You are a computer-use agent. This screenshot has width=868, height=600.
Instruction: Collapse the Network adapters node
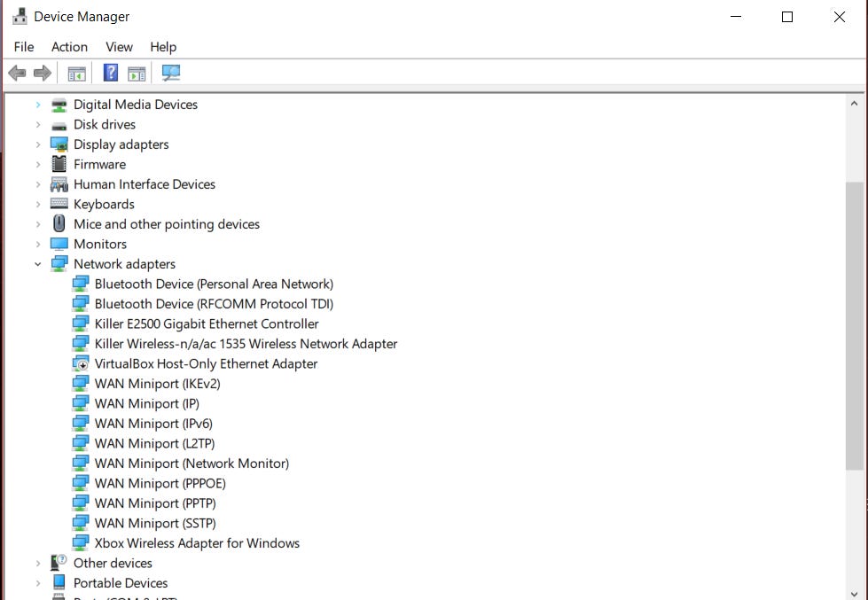(37, 264)
